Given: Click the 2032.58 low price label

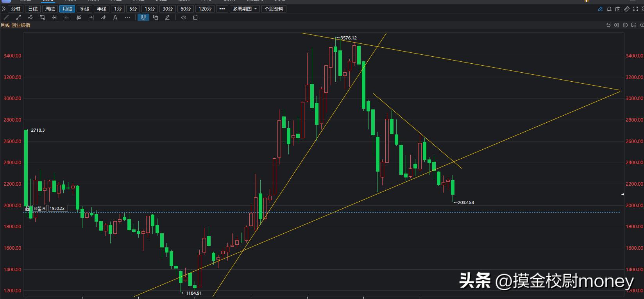Looking at the screenshot, I should [x=466, y=202].
